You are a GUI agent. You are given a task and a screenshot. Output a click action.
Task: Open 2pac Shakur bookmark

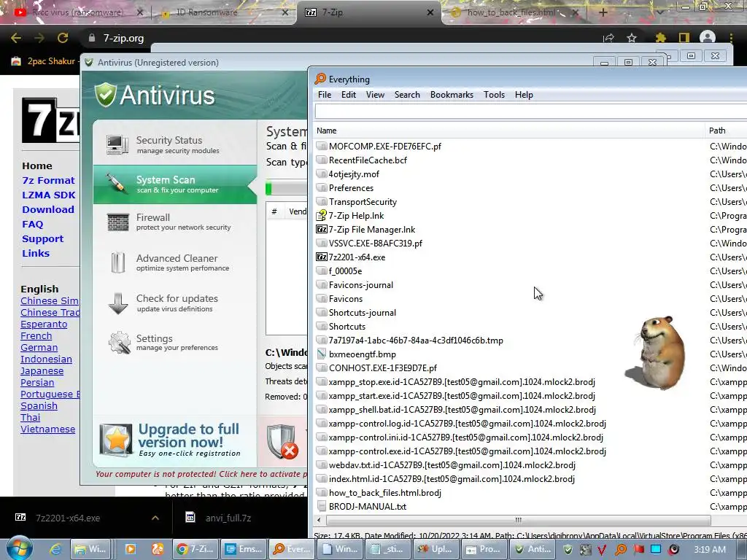coord(44,61)
